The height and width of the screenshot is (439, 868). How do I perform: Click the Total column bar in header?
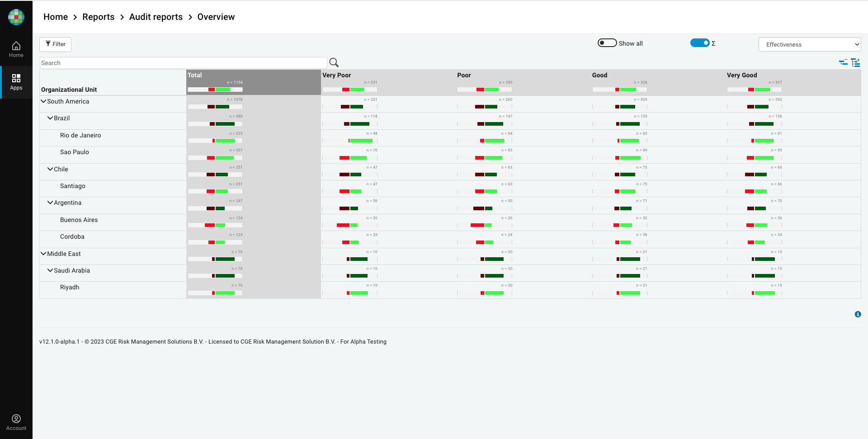215,90
